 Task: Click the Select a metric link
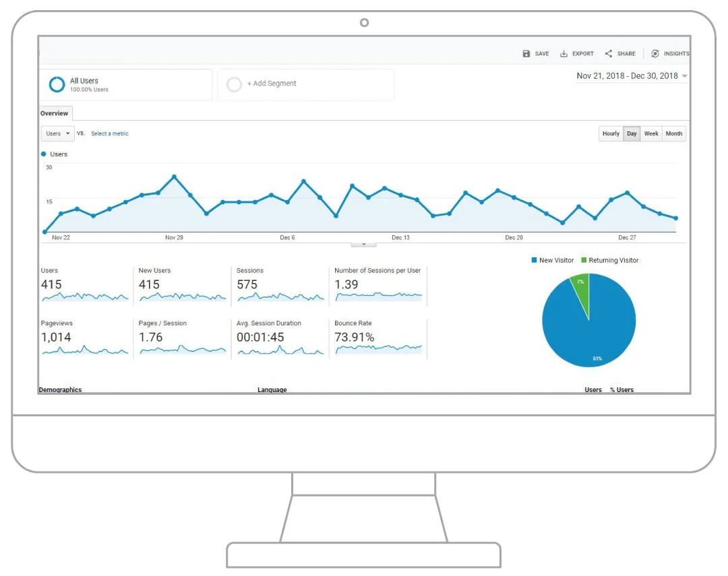(x=109, y=133)
